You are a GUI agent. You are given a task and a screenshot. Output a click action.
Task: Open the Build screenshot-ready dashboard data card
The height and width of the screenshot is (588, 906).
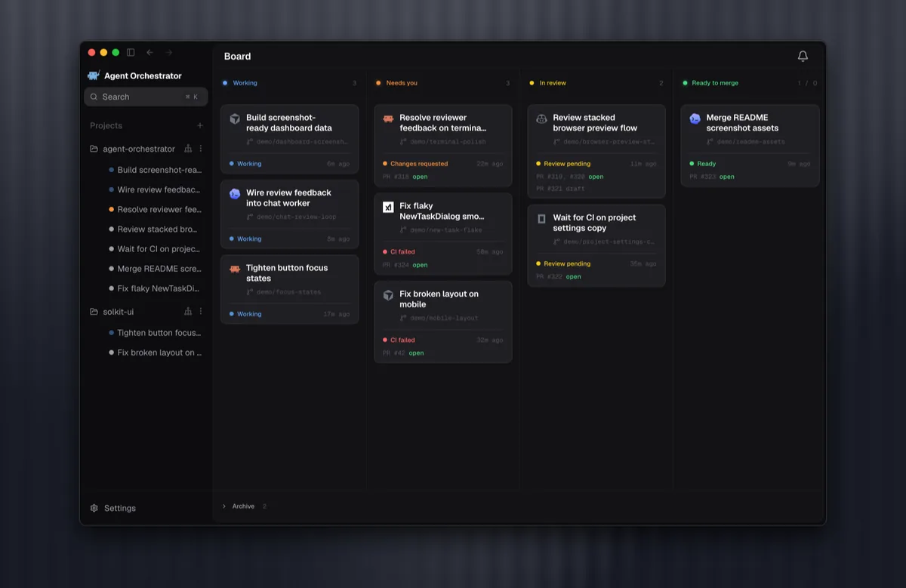(x=289, y=139)
